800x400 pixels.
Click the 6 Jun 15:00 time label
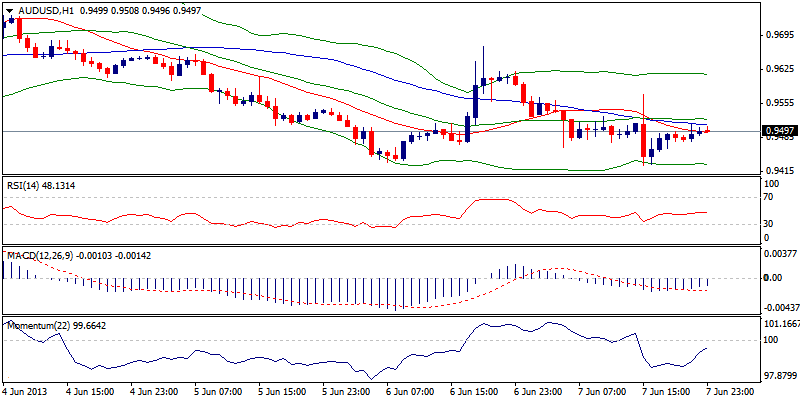[x=475, y=391]
